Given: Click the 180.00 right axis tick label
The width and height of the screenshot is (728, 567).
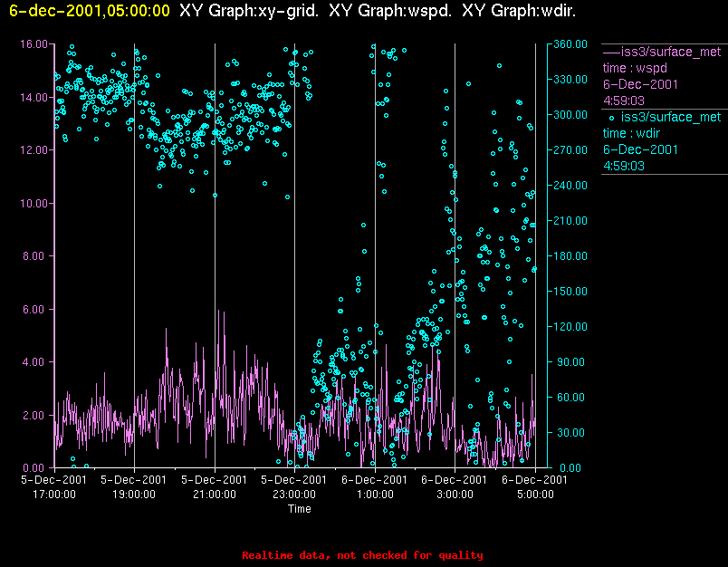Looking at the screenshot, I should click(570, 256).
